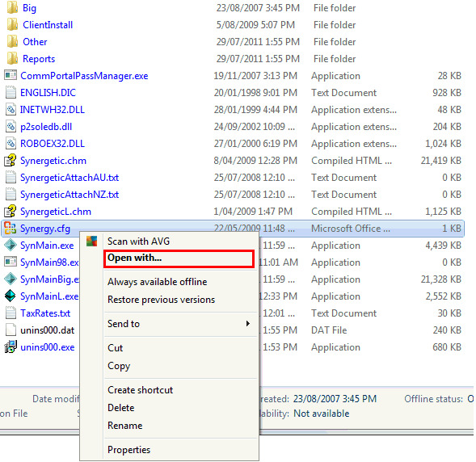Select the CommPortalPassManager.exe file name
The width and height of the screenshot is (476, 462).
[84, 76]
